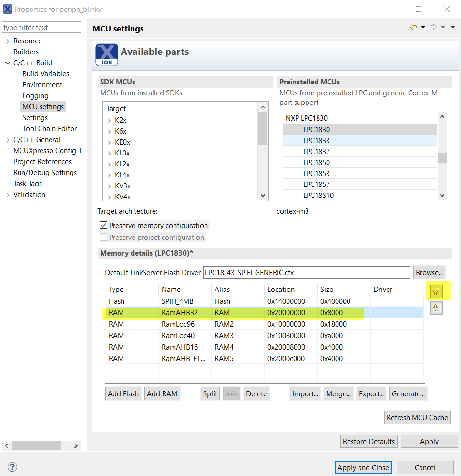Viewport: 461px width, 476px height.
Task: Move selected memory row up icon
Action: point(436,292)
